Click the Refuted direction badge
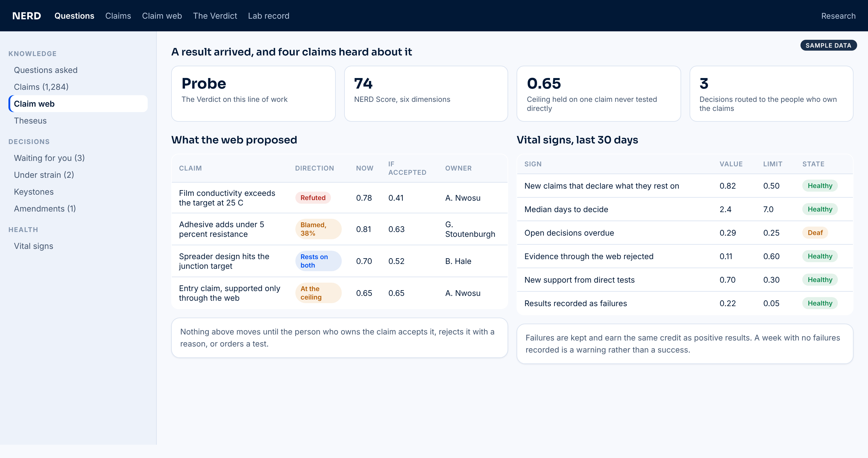The height and width of the screenshot is (458, 868). pyautogui.click(x=313, y=198)
